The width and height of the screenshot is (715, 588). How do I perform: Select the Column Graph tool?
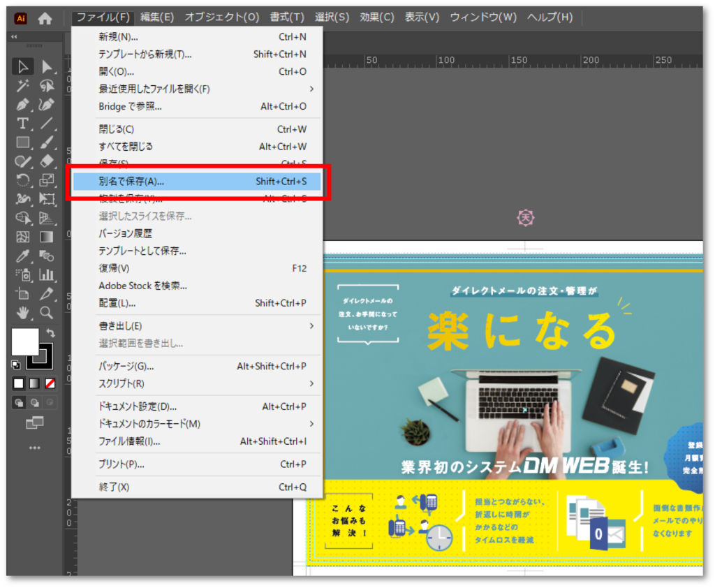[x=47, y=274]
